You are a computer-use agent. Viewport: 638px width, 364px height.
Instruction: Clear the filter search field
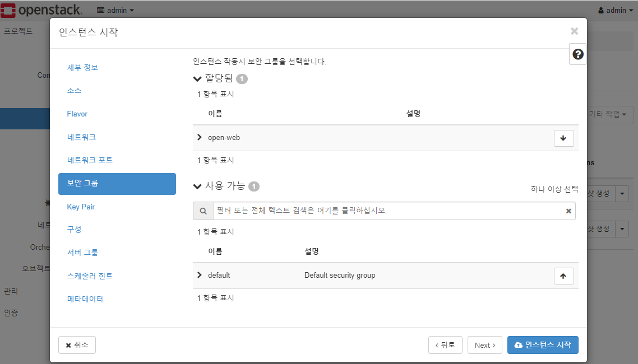[568, 211]
